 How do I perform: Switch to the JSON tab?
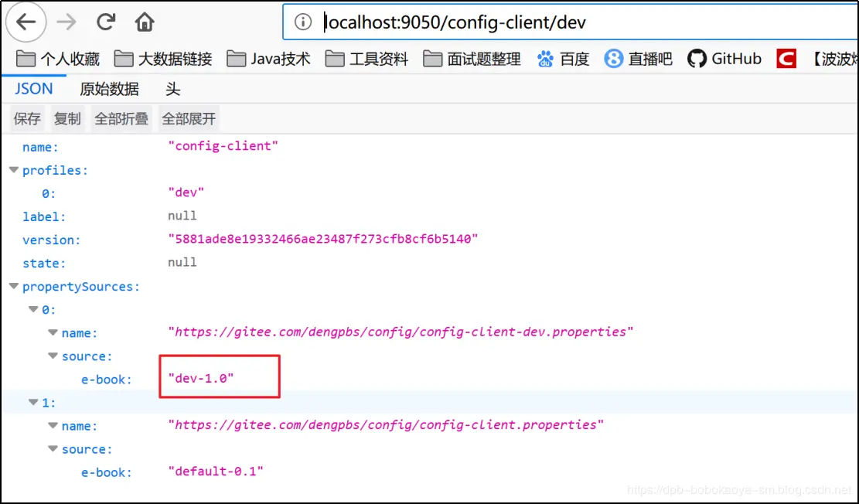[33, 89]
